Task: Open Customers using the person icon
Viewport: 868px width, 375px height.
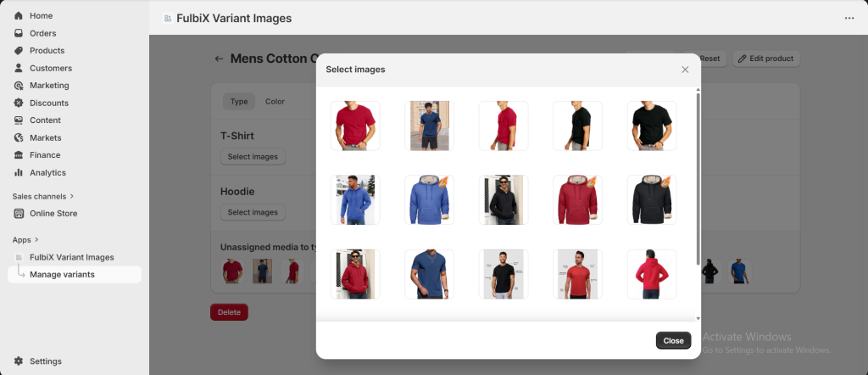Action: [x=19, y=68]
